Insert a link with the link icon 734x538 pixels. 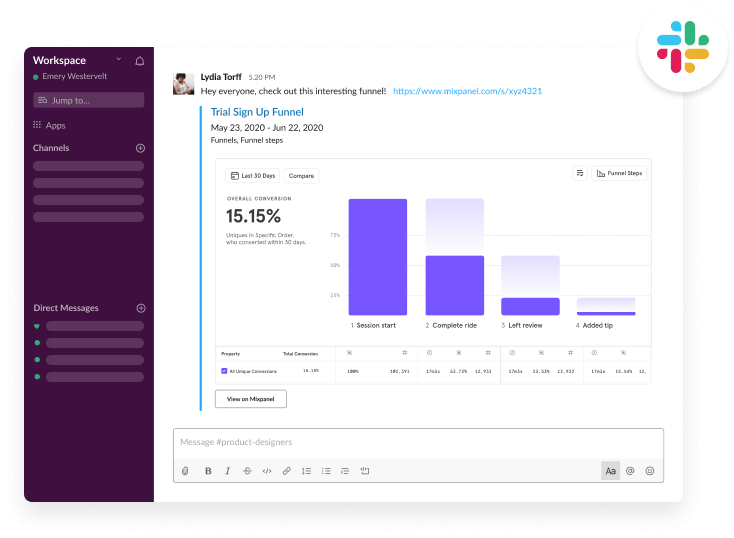pyautogui.click(x=286, y=471)
